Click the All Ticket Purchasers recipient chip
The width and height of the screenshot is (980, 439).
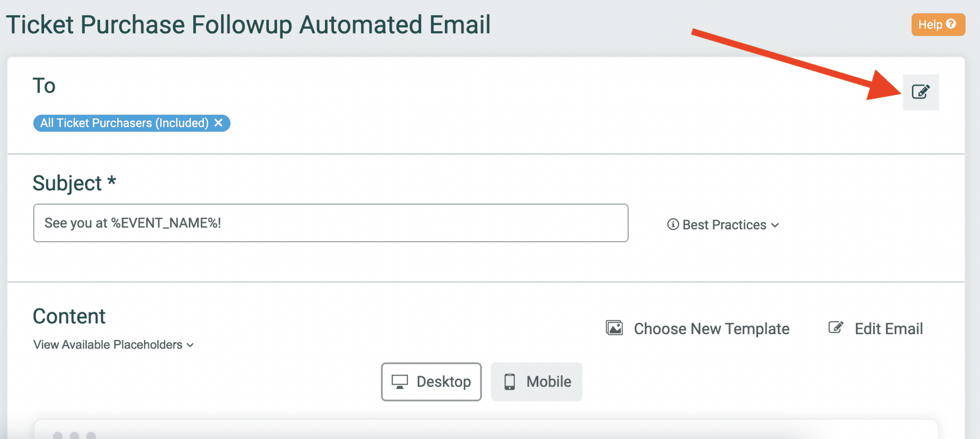point(124,123)
